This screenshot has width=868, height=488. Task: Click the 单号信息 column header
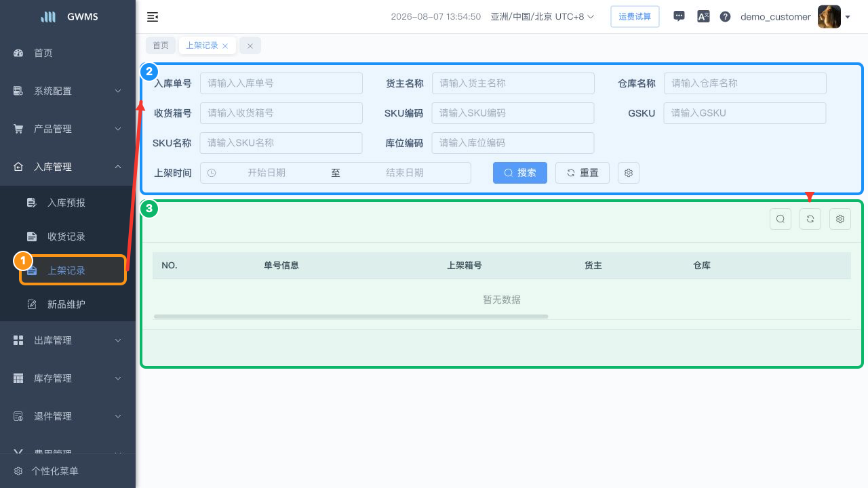click(x=281, y=265)
